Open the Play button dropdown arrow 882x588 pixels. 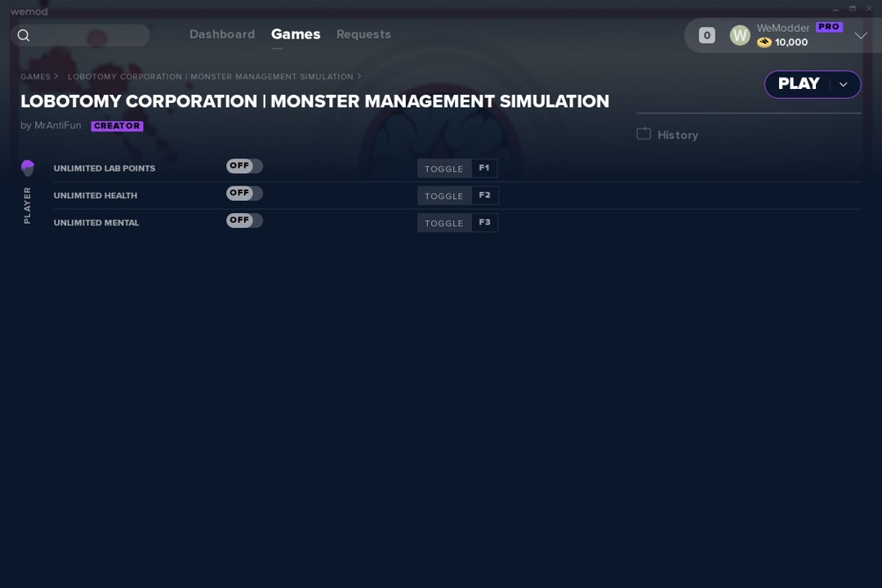(x=843, y=84)
